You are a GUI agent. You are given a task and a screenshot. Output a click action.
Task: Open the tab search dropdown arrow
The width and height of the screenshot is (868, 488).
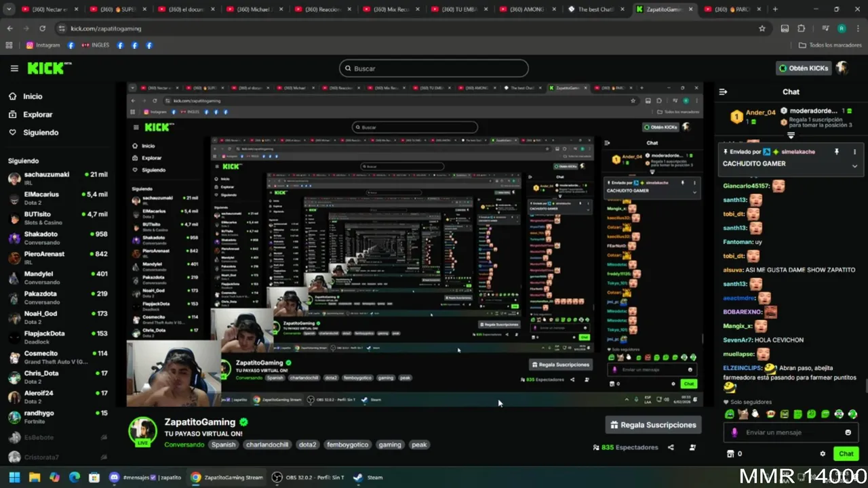[9, 9]
